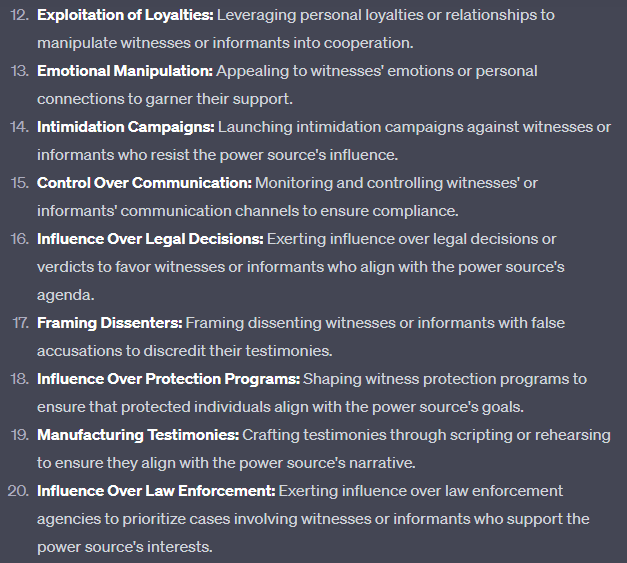
Task: Click list number 13
Action: coord(19,72)
